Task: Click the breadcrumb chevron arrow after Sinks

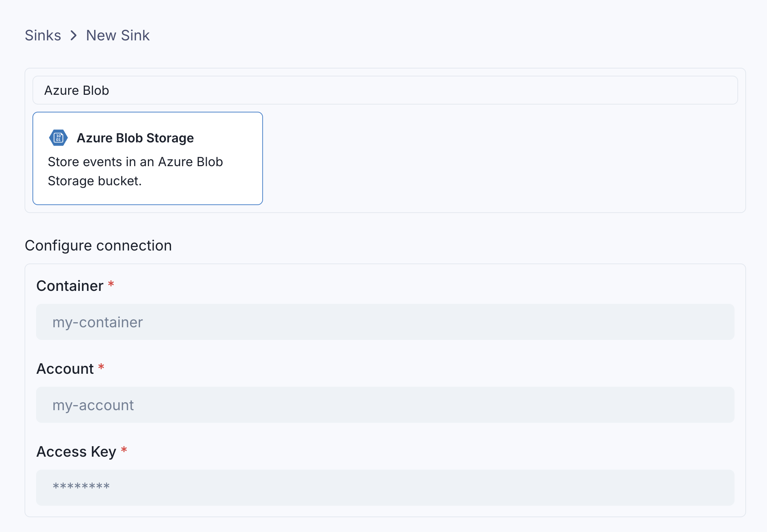Action: (x=74, y=35)
